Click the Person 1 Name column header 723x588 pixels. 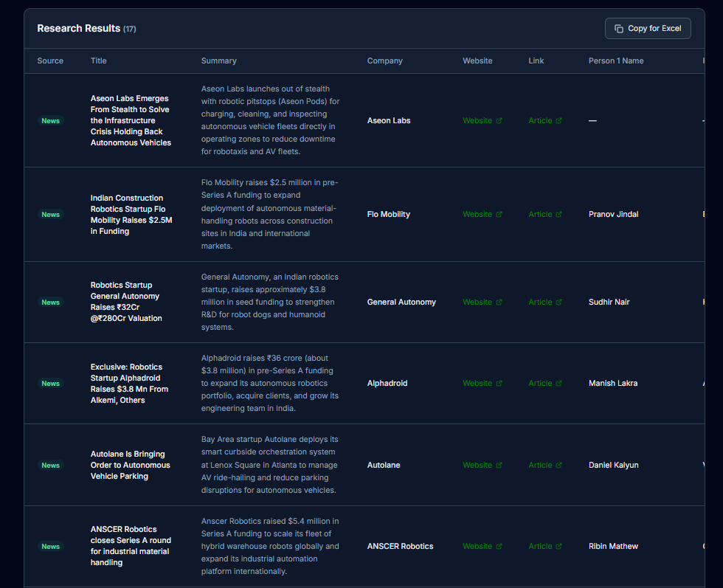point(616,61)
